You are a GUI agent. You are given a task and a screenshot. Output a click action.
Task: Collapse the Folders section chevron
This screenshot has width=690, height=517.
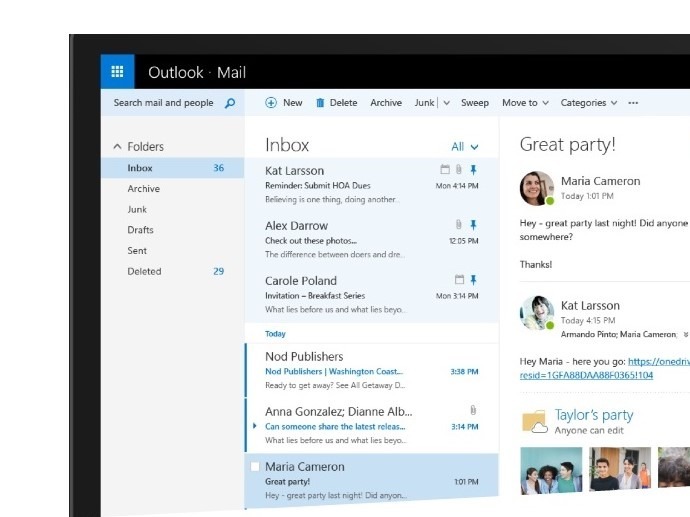(x=117, y=146)
